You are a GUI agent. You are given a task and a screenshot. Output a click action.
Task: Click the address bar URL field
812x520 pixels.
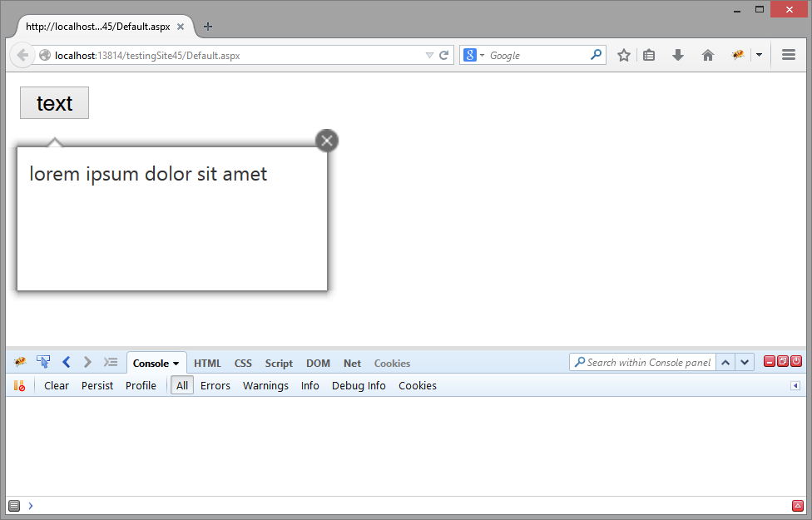pyautogui.click(x=236, y=56)
